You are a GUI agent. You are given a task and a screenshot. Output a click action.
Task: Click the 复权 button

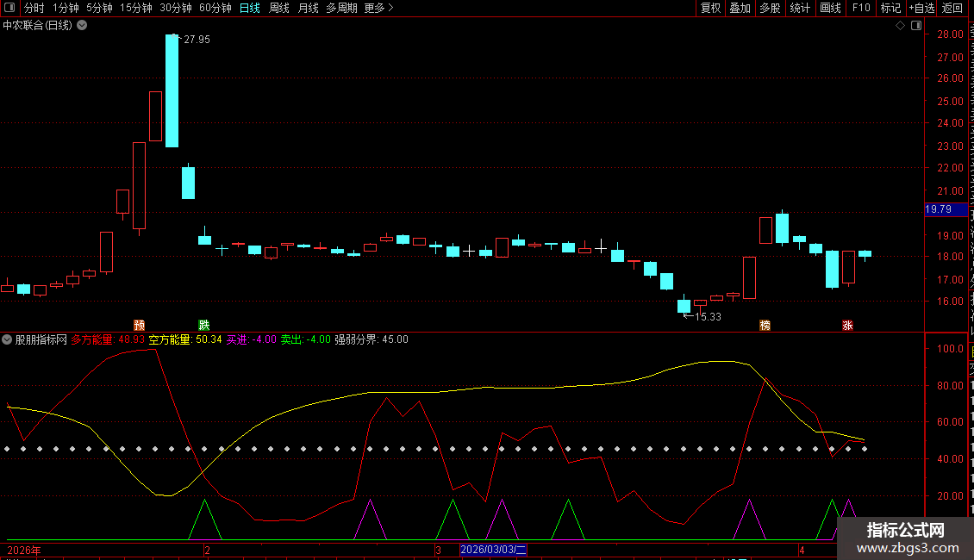pyautogui.click(x=710, y=8)
